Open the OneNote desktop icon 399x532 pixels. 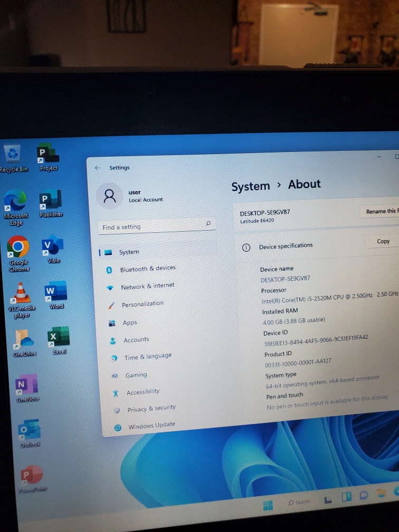pos(27,385)
